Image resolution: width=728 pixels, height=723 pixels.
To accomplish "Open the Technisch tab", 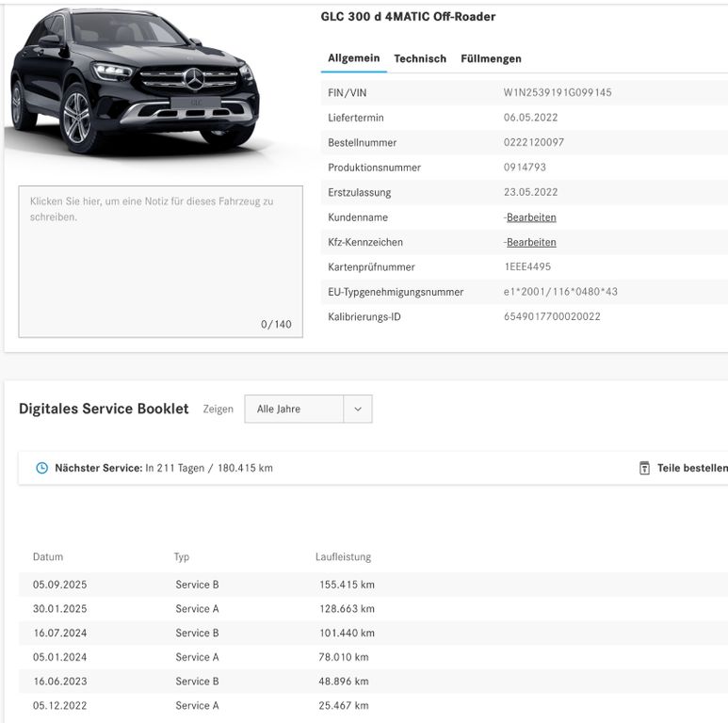I will click(420, 58).
